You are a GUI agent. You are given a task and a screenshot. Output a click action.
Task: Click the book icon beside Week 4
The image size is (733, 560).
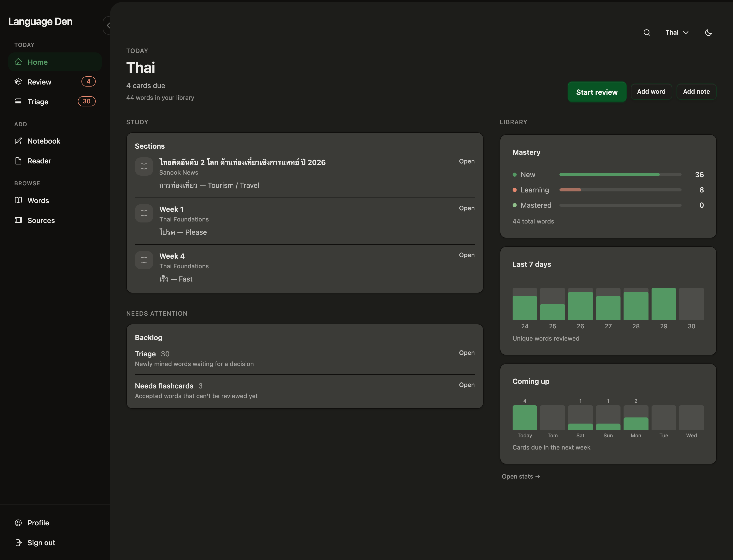144,260
